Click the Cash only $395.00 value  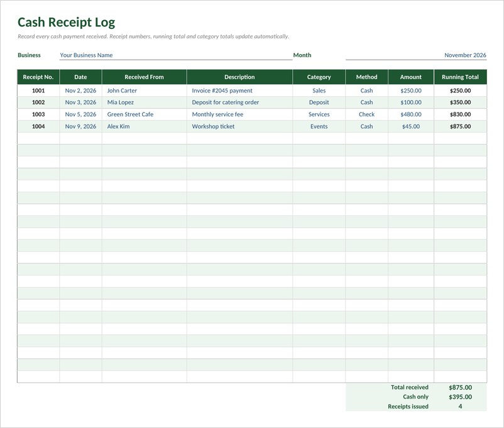pos(460,397)
